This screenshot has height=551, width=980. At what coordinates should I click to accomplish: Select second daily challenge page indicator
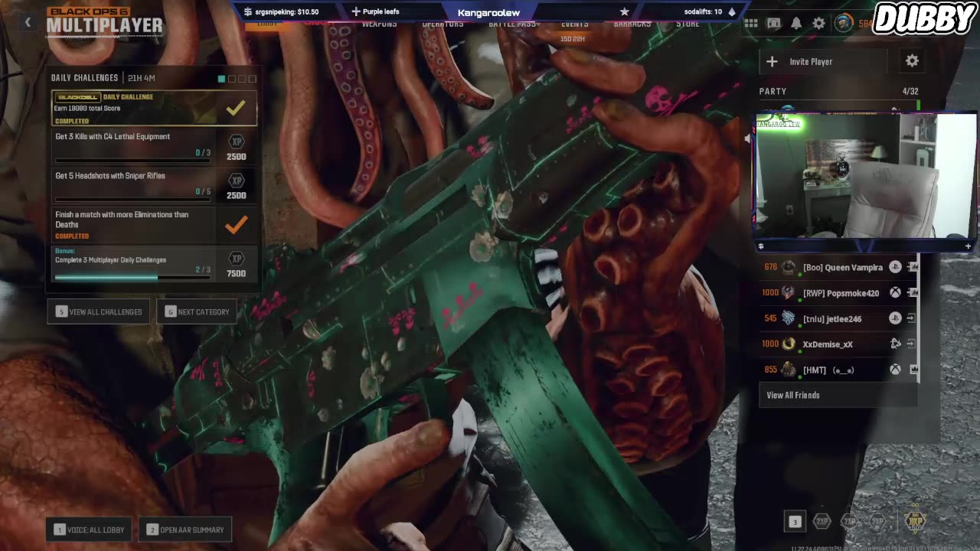[232, 78]
